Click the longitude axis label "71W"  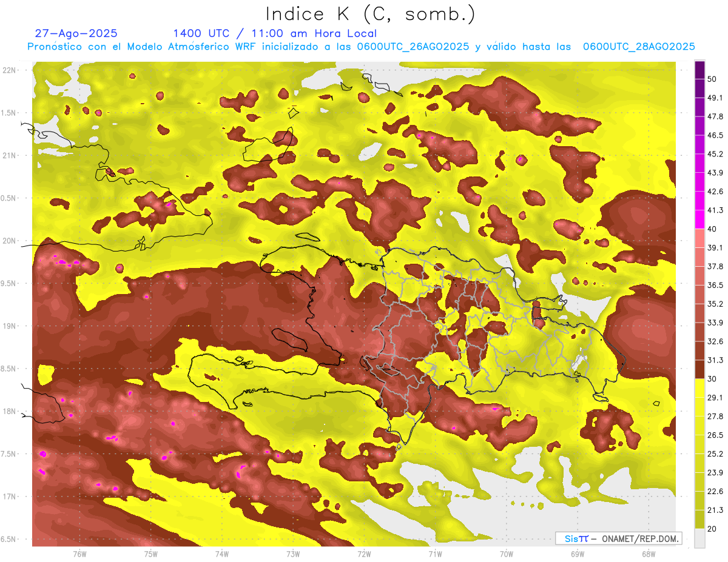click(435, 554)
